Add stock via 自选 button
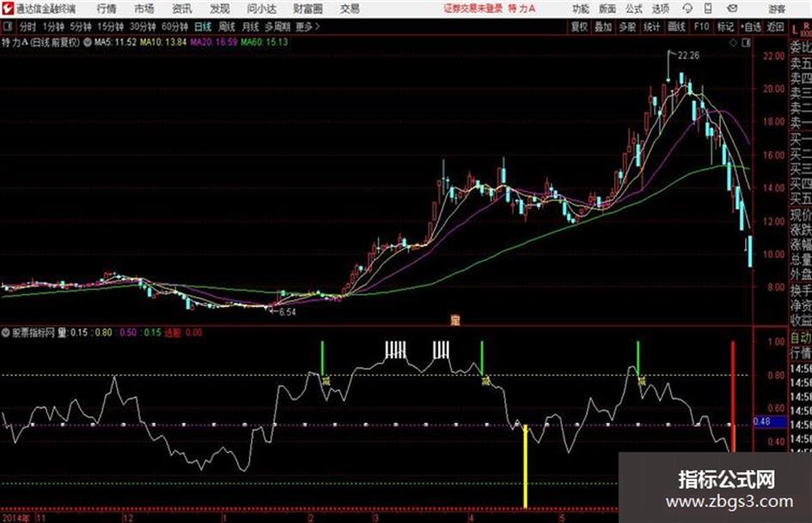 (751, 27)
